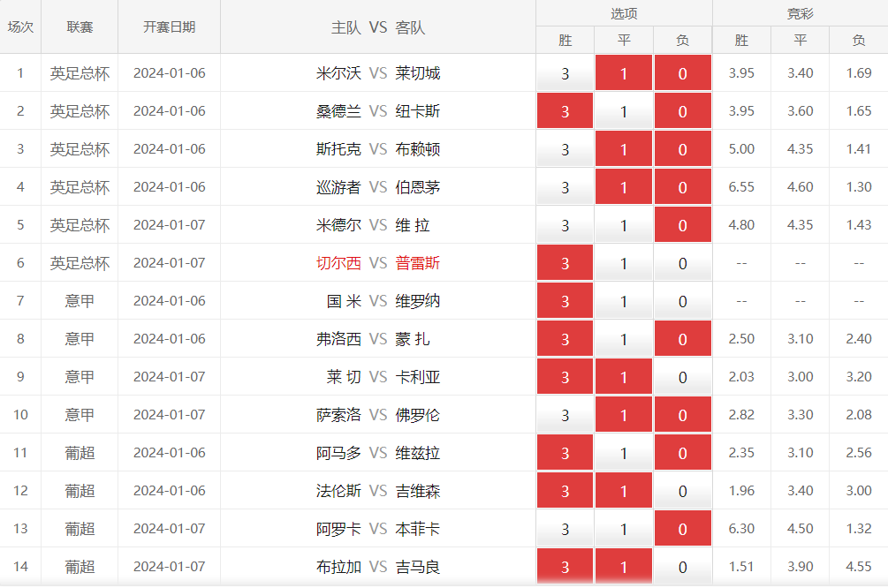Screen dimensions: 888x588
Task: Select win option 3 for 巡游者 VS 伯恩茅
Action: tap(565, 187)
